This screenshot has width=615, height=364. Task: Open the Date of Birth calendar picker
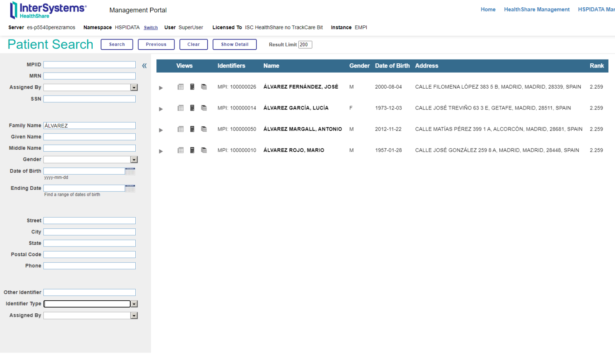coord(130,171)
